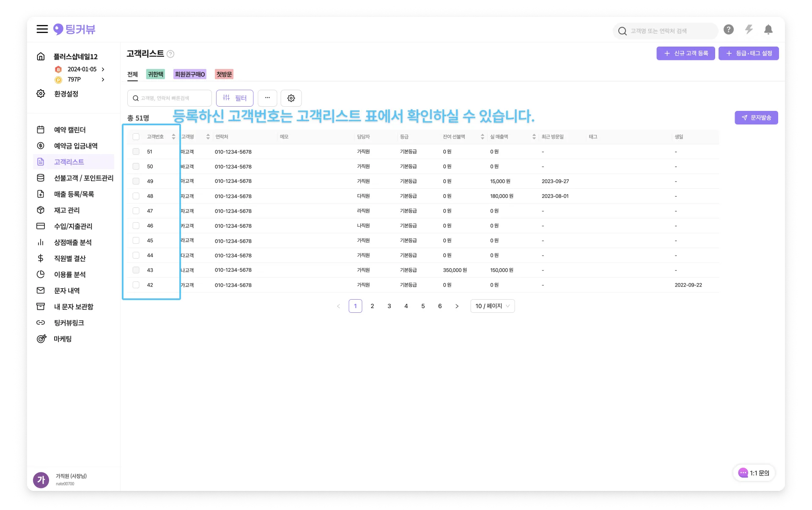Click the lightning bolt icon

749,30
